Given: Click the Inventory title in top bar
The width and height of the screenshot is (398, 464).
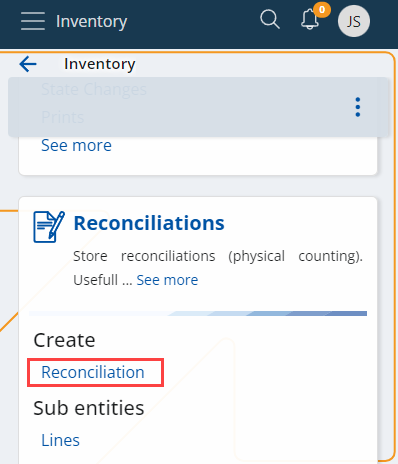Looking at the screenshot, I should click(91, 21).
